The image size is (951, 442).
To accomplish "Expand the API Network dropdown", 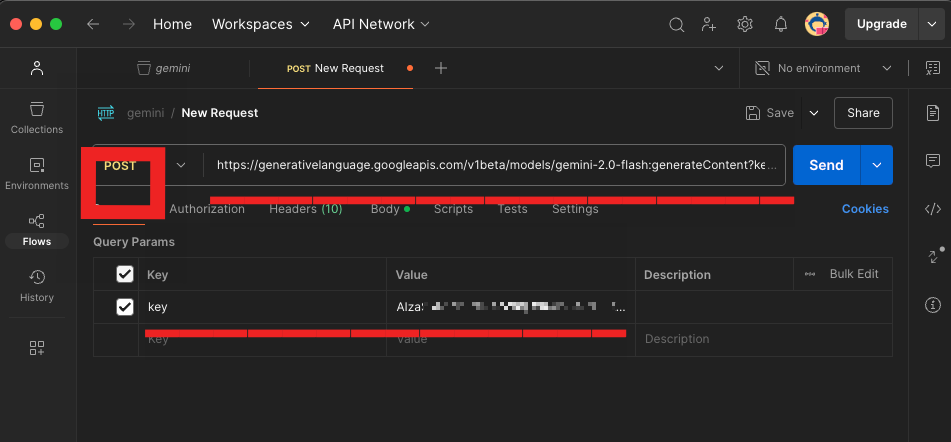I will [x=381, y=24].
